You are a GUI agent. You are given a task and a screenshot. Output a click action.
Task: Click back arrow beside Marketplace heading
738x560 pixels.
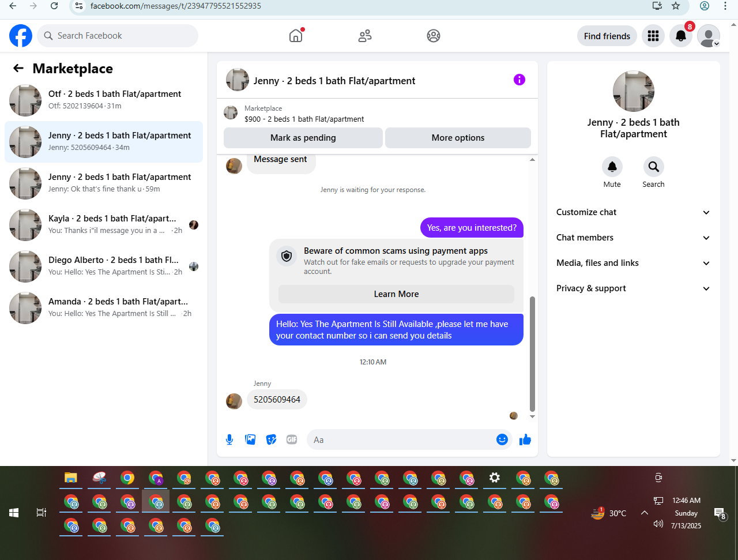18,68
